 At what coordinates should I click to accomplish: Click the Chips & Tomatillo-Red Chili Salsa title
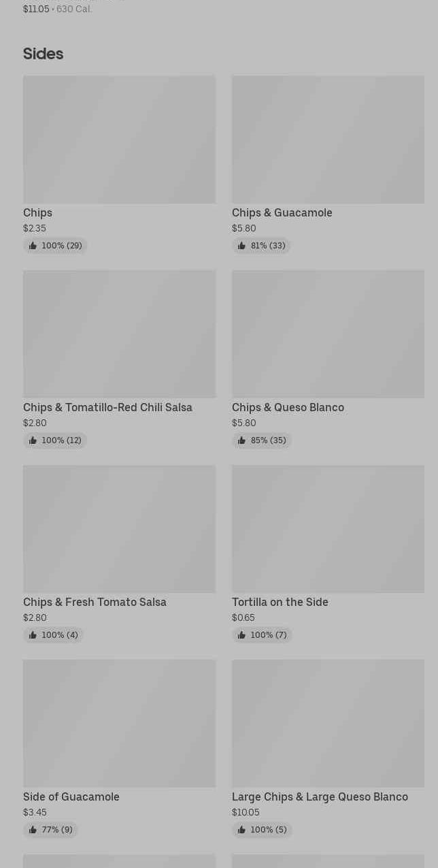click(x=107, y=407)
